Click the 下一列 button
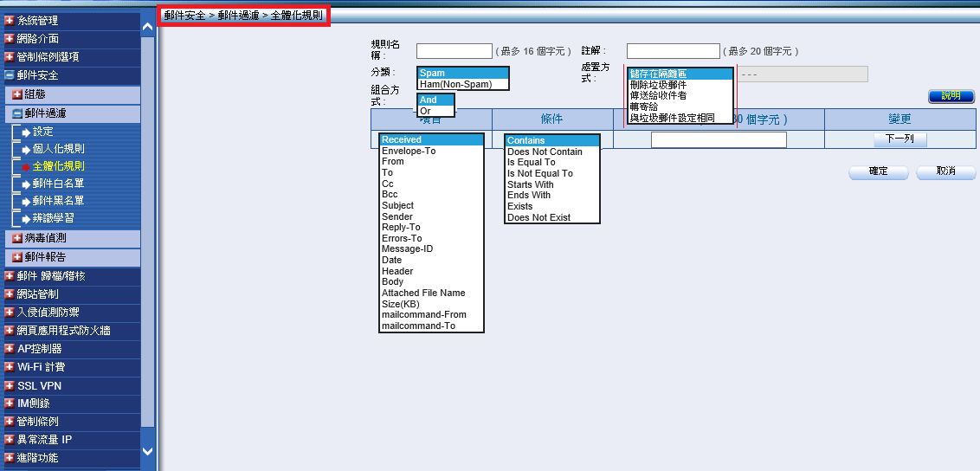 (x=900, y=139)
